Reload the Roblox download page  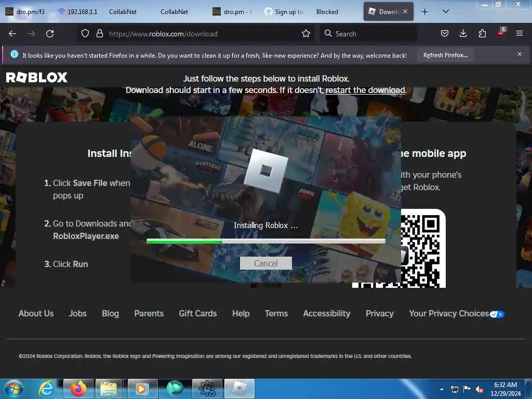click(x=50, y=34)
